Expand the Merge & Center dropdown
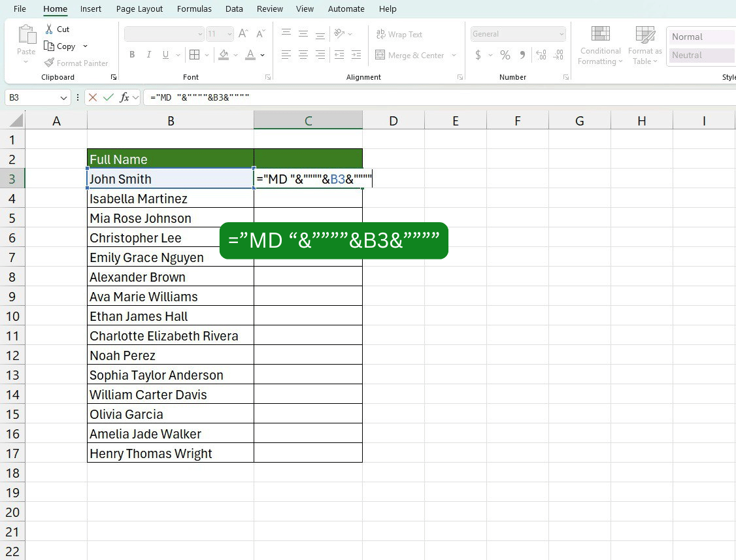The width and height of the screenshot is (736, 560). pos(454,55)
